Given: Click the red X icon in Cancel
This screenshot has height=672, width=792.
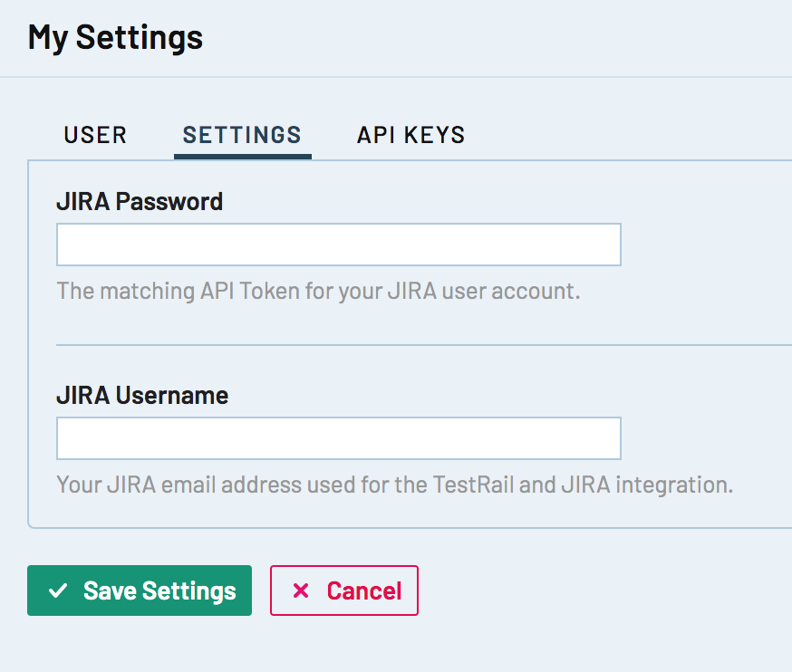Looking at the screenshot, I should [x=301, y=591].
